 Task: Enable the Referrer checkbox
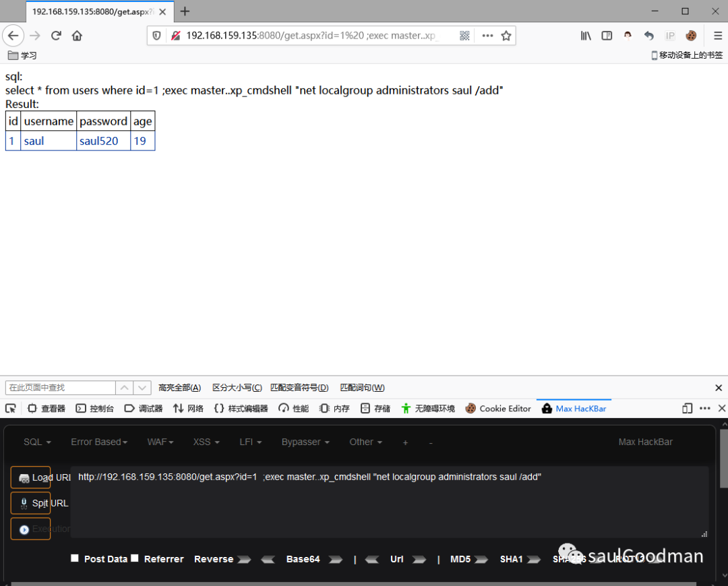pos(135,558)
